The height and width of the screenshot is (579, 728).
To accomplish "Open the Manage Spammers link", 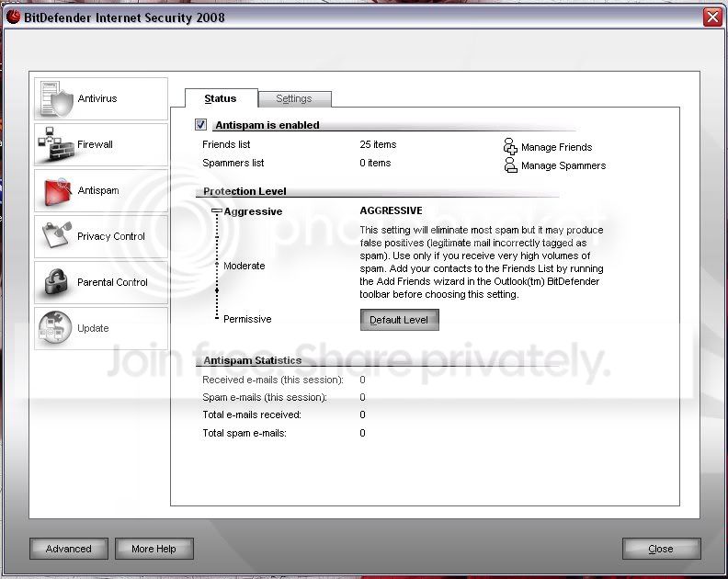I will click(563, 165).
